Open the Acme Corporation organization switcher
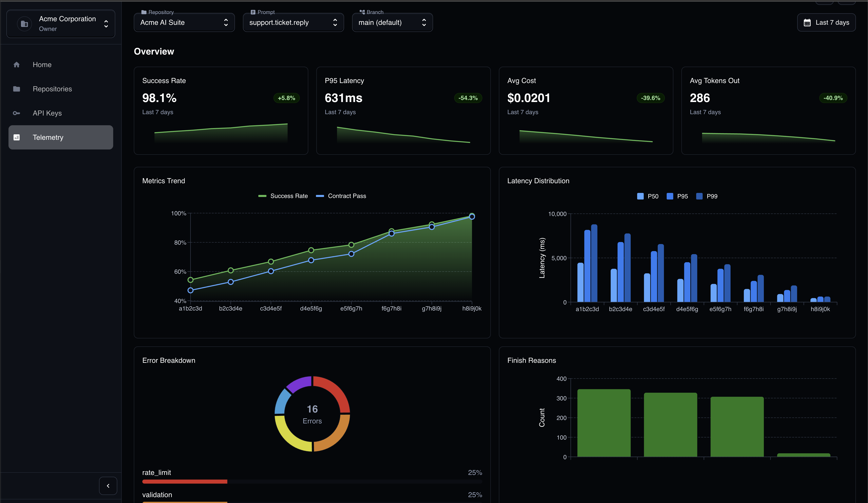The height and width of the screenshot is (503, 868). (61, 24)
